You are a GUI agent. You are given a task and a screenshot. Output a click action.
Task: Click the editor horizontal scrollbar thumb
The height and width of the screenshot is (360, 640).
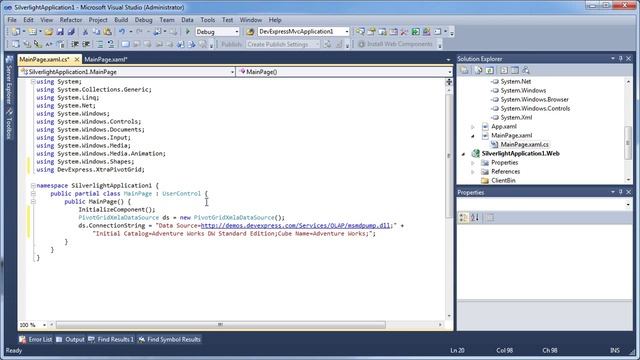[x=220, y=325]
